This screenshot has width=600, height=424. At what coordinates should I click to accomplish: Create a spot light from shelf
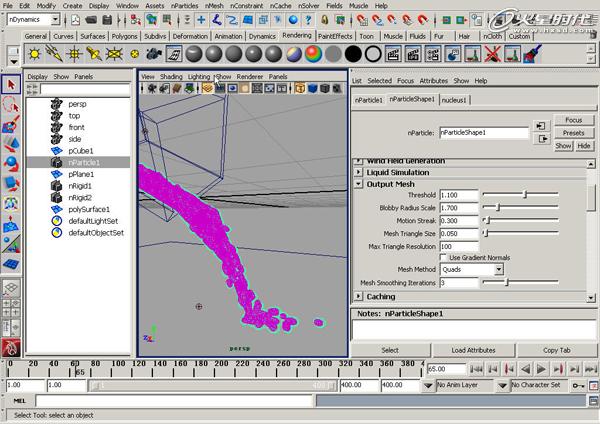pyautogui.click(x=94, y=54)
